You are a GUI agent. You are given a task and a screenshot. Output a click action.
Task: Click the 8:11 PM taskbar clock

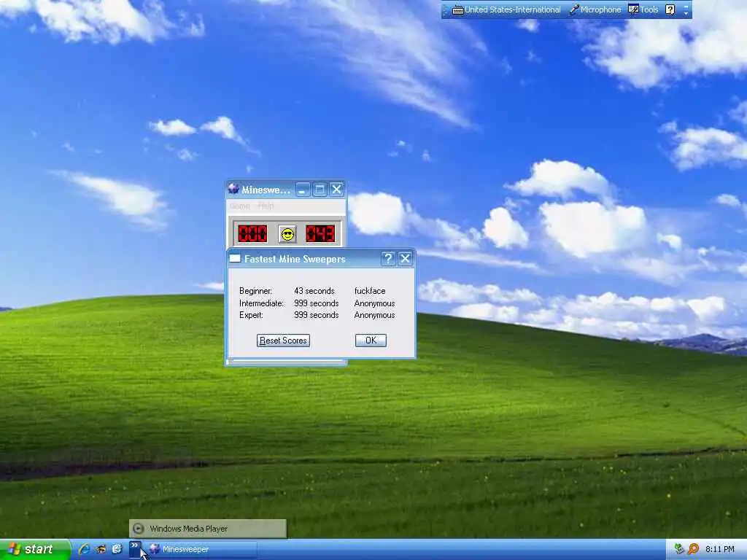point(720,549)
